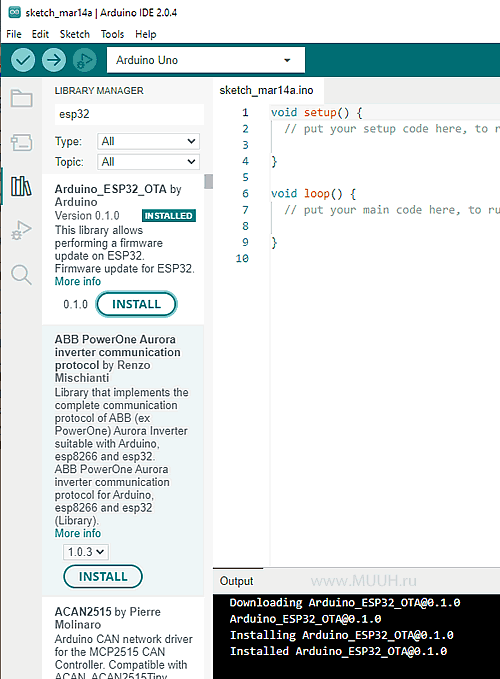Select the sketch_mar14a.ino editor tab
This screenshot has height=679, width=500.
(267, 90)
